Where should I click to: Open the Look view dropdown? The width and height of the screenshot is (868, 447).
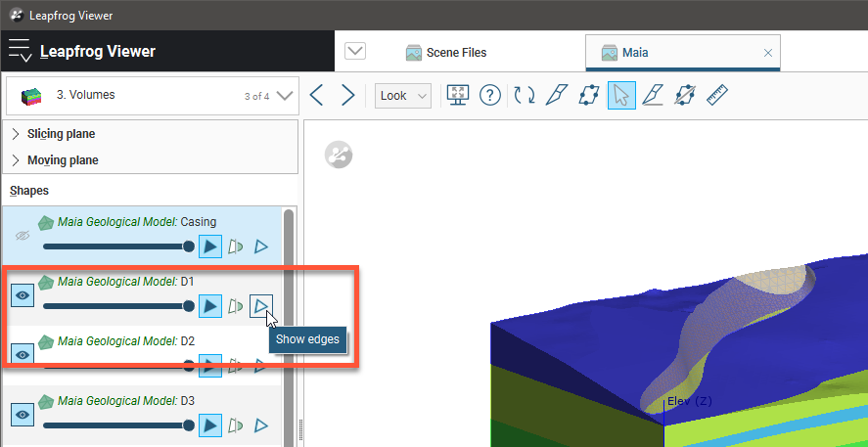[402, 96]
